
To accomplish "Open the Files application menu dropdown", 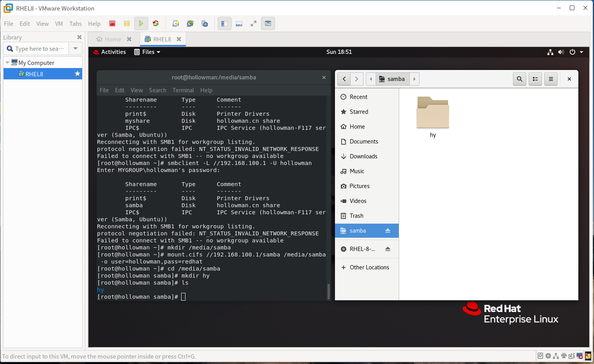I will click(x=147, y=52).
